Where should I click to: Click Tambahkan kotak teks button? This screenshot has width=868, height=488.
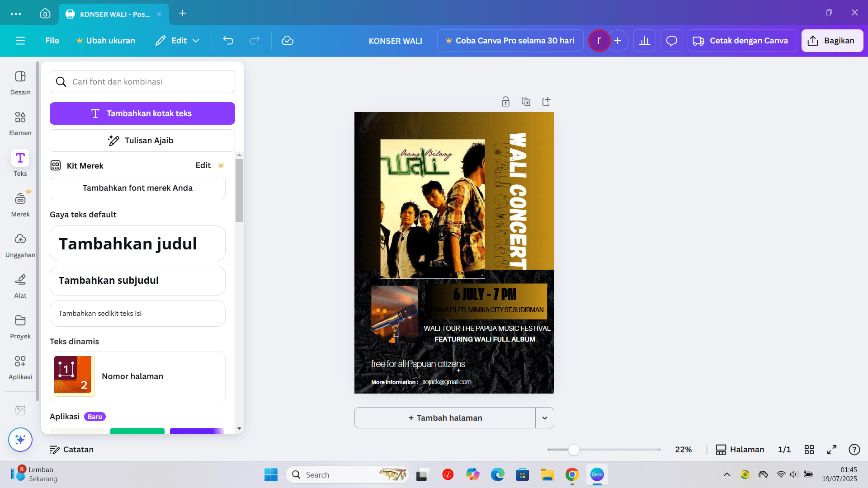point(142,113)
